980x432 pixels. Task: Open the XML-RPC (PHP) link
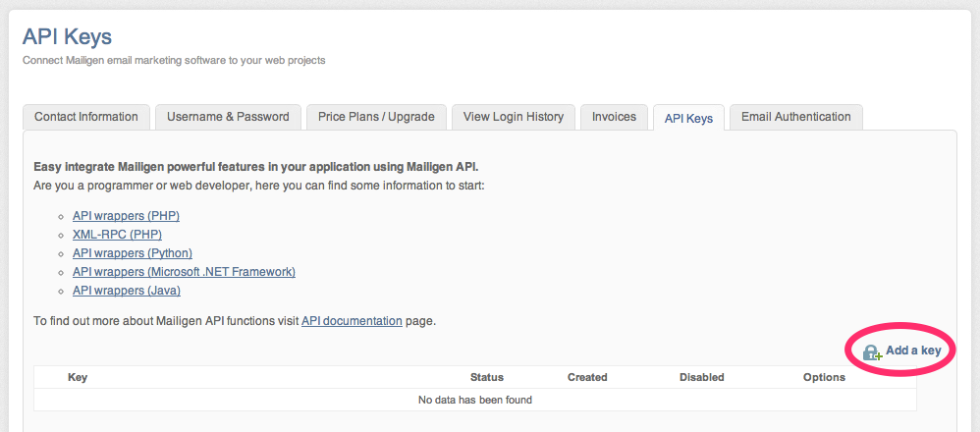pyautogui.click(x=118, y=235)
